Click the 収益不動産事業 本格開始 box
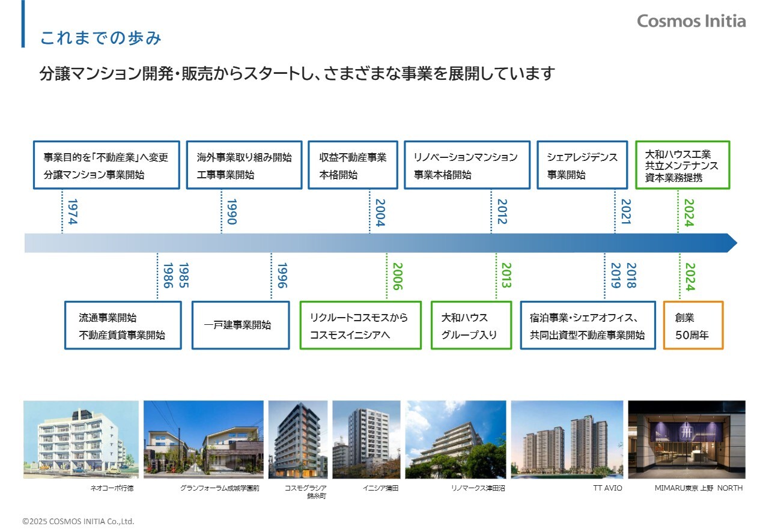 tap(353, 165)
